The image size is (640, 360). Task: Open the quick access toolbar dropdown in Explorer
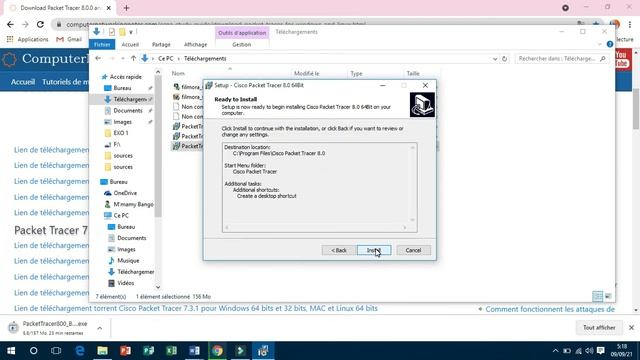[131, 32]
